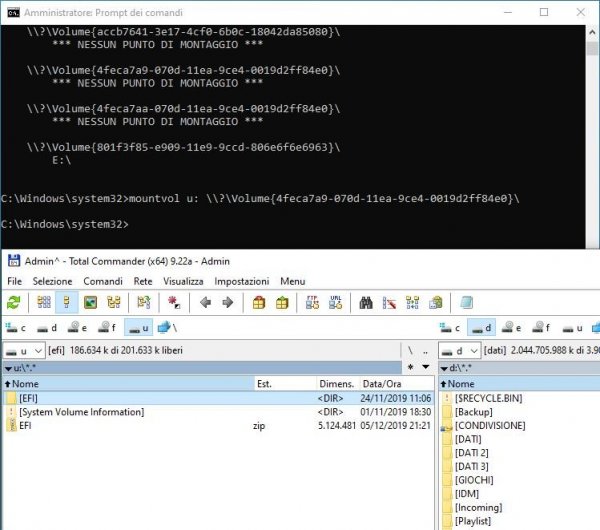Select the EFI zip file row
Image resolution: width=600 pixels, height=530 pixels.
click(218, 426)
